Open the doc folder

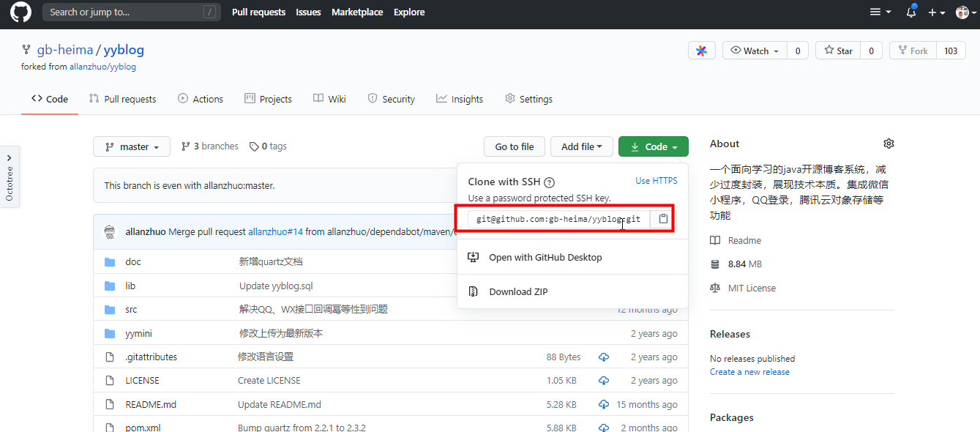(x=133, y=261)
